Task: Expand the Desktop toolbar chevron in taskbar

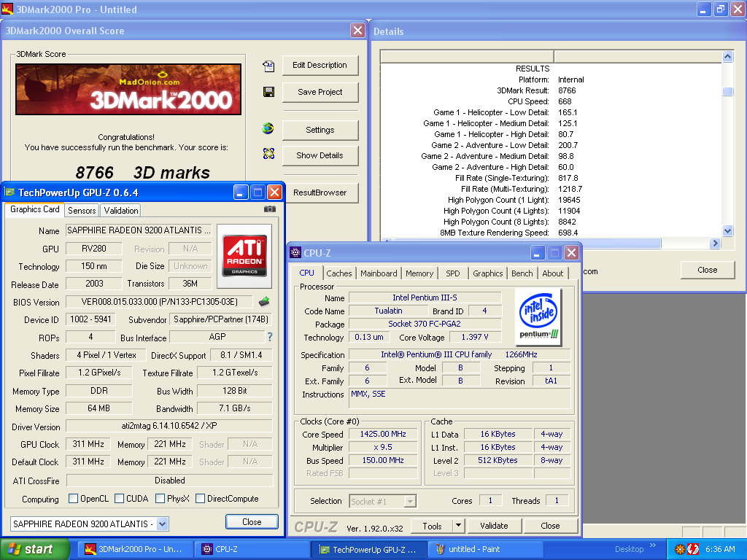Action: click(653, 545)
